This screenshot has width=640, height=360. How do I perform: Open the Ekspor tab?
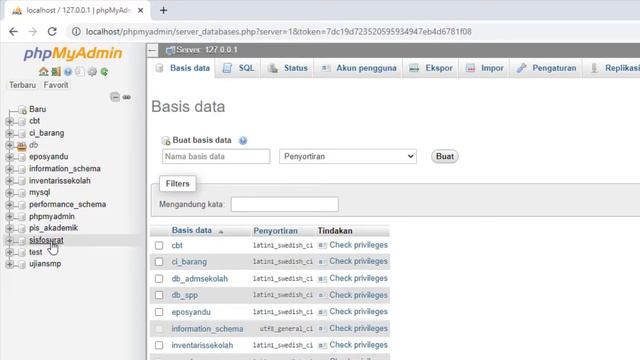[x=431, y=68]
